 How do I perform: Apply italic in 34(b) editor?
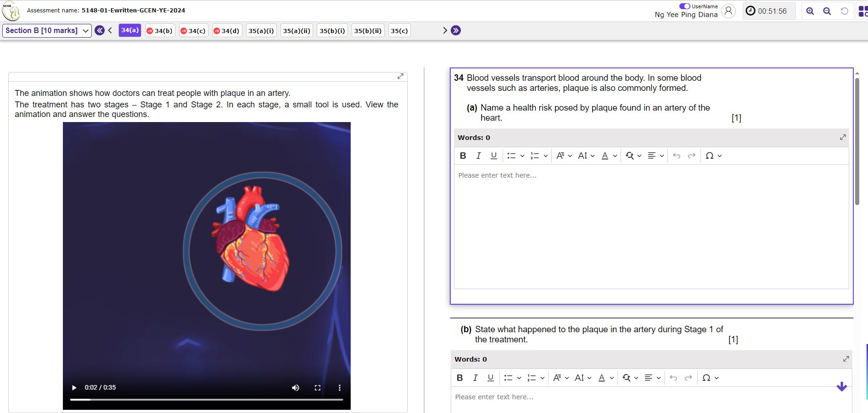(475, 378)
